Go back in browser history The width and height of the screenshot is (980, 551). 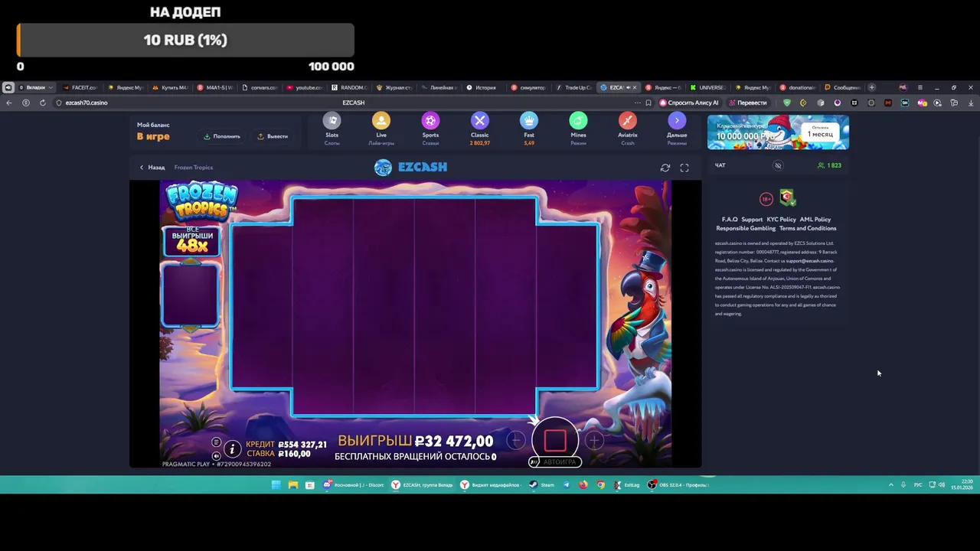pos(9,103)
